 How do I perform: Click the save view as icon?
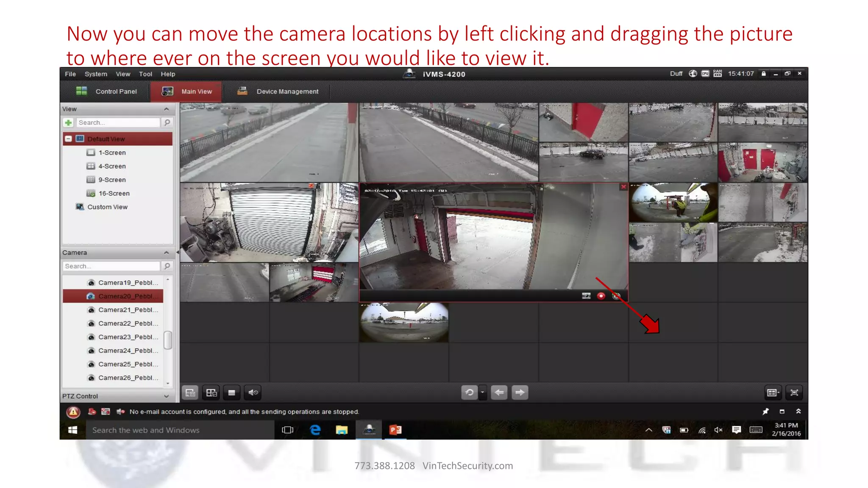click(x=211, y=393)
